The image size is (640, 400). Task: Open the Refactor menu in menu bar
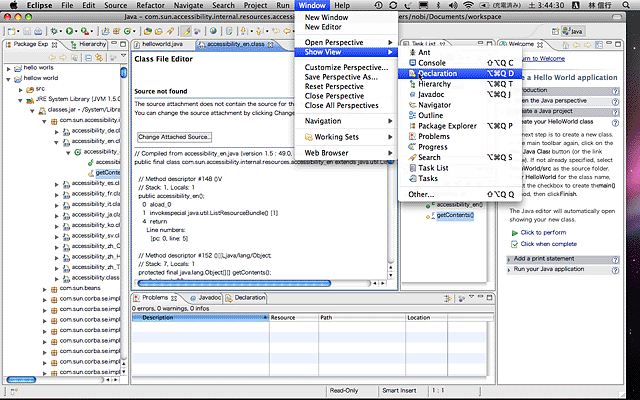point(150,5)
